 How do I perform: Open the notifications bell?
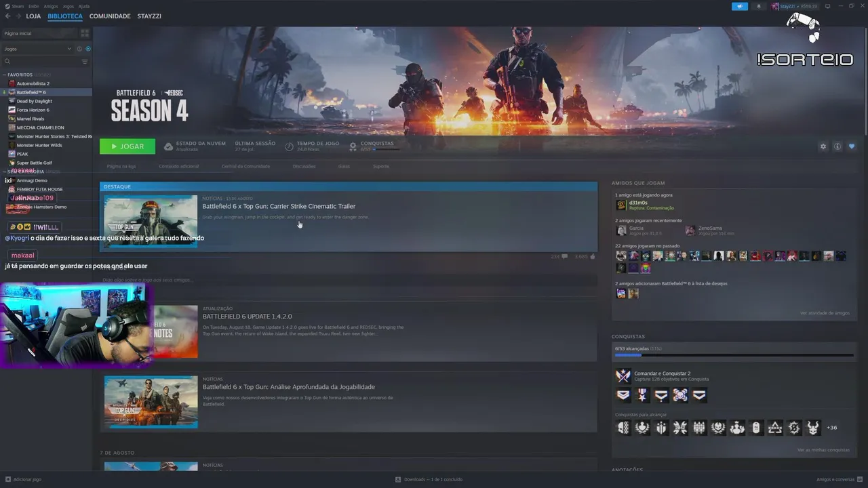(759, 6)
